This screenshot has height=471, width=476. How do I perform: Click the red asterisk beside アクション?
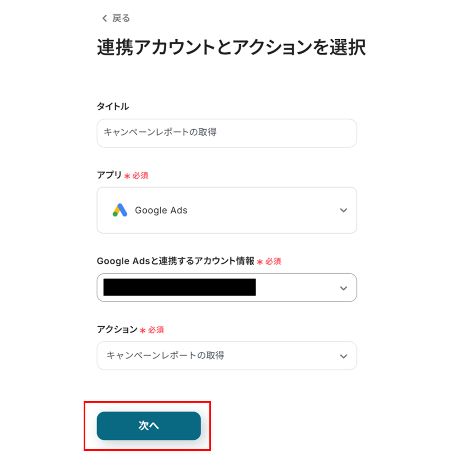pyautogui.click(x=143, y=330)
